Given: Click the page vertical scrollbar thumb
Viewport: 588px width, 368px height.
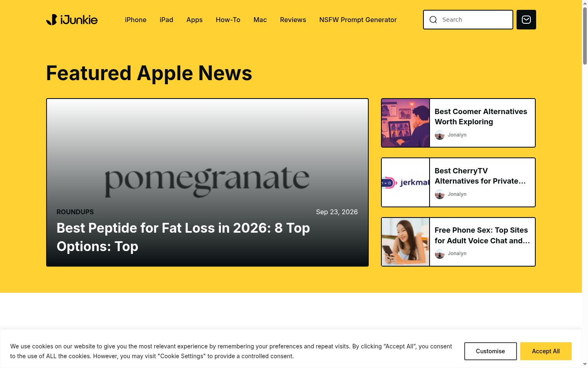Looking at the screenshot, I should (x=585, y=36).
